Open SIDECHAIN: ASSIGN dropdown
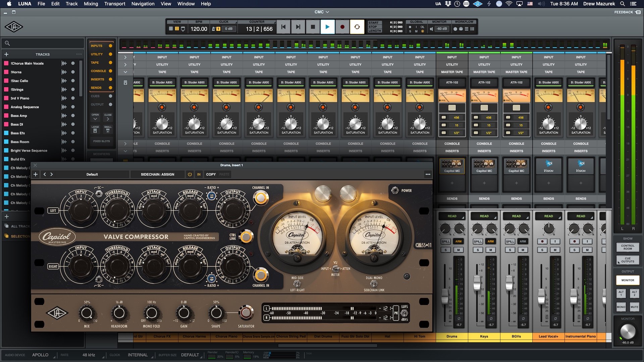The image size is (644, 362). (157, 174)
